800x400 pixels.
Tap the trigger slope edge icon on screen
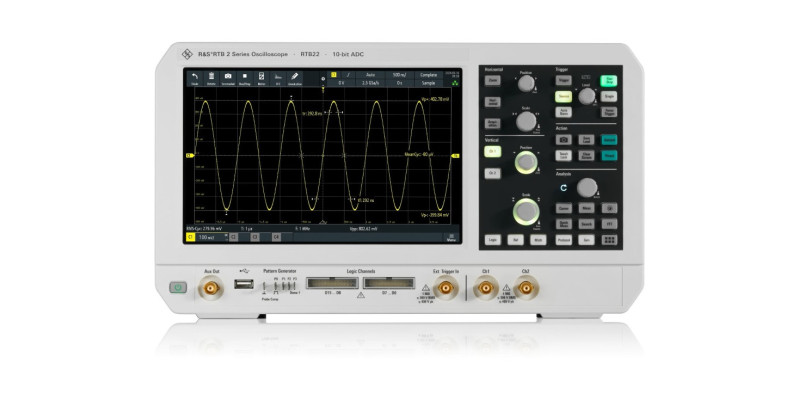click(349, 75)
